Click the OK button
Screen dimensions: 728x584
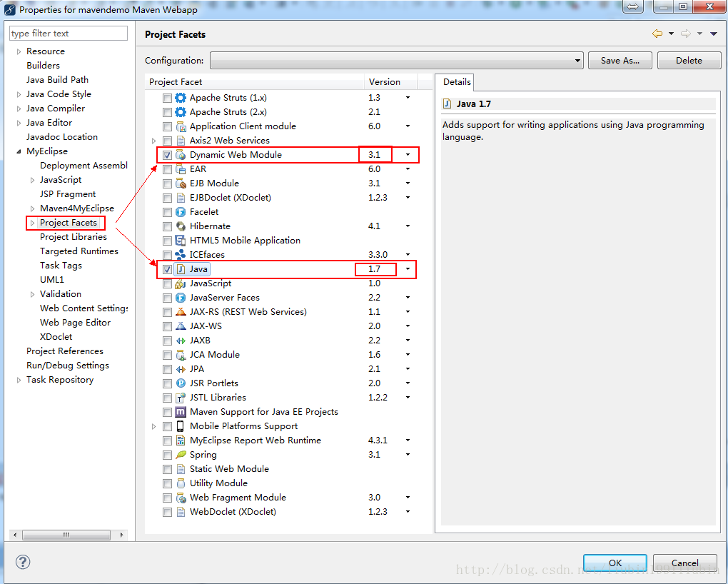[615, 563]
